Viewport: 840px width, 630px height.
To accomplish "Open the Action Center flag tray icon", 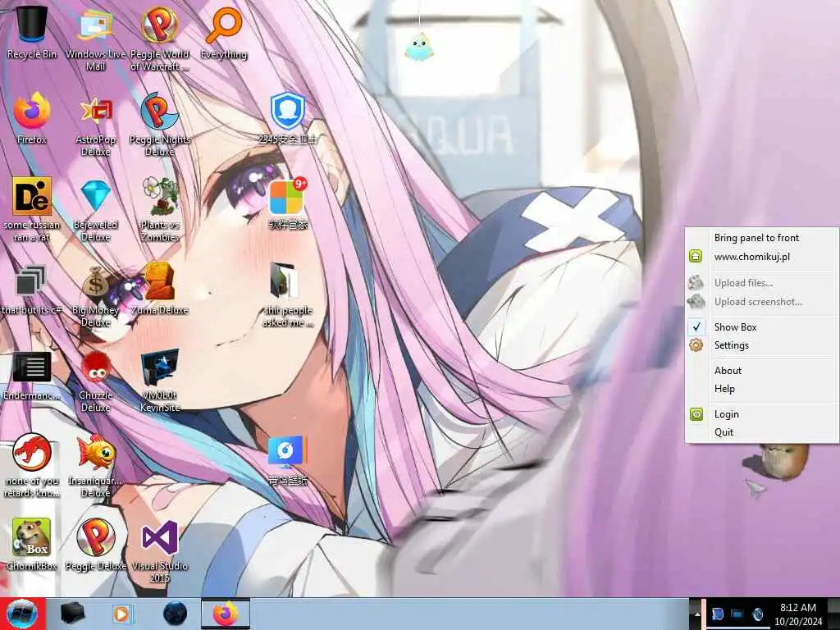I will [718, 614].
